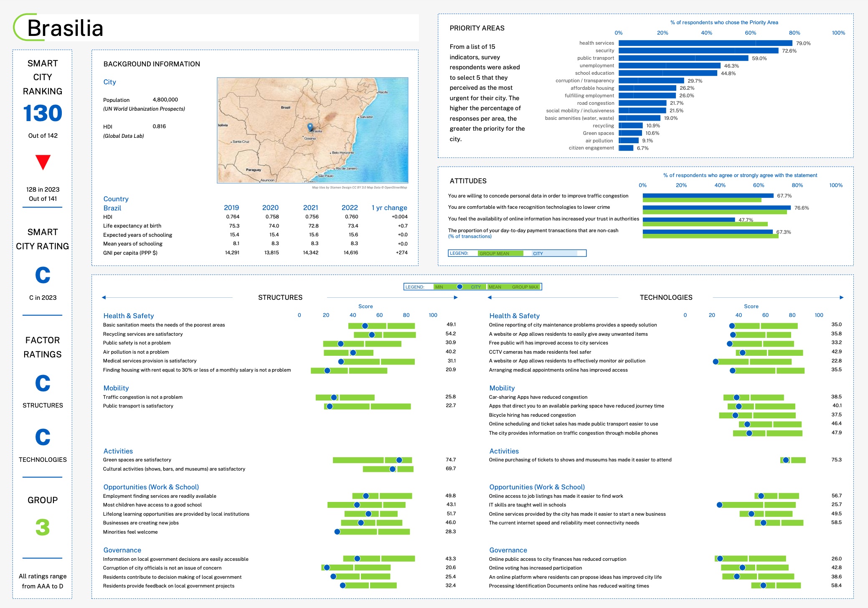Click the map pin marking Brasilia
868x608 pixels.
(310, 127)
